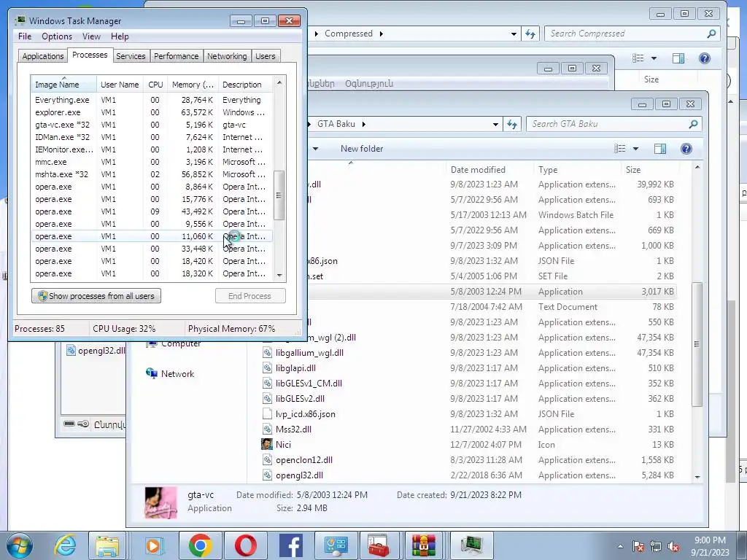Screen dimensions: 747x560
Task: Open the clock showing 9:00 PM
Action: [x=710, y=546]
